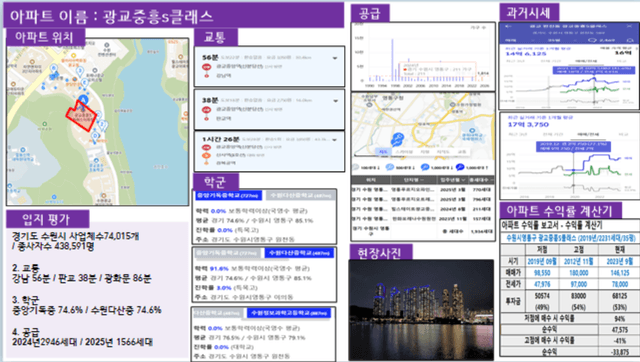The height and width of the screenshot is (362, 640).
Task: Click the speech bubble icon in the purple header
Action: point(592,40)
